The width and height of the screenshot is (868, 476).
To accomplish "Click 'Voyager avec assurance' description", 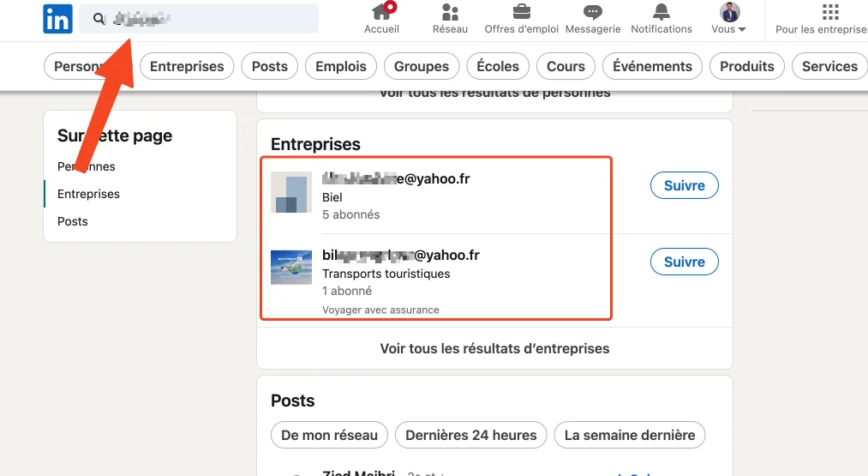I will click(x=380, y=310).
